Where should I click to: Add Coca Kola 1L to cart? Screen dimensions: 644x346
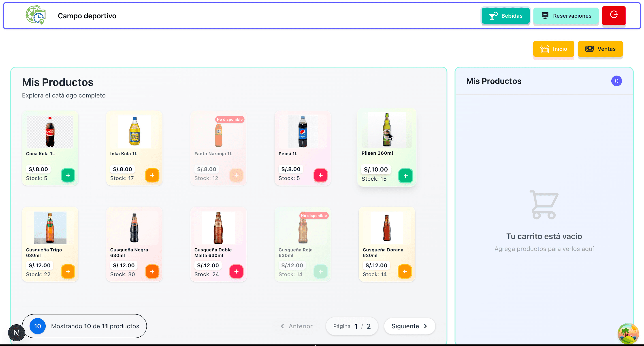68,175
